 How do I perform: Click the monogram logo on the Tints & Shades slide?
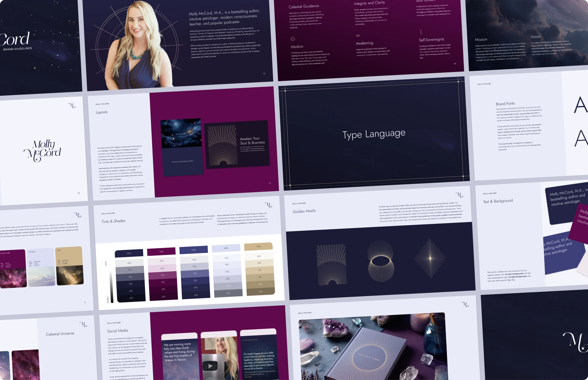[x=268, y=205]
